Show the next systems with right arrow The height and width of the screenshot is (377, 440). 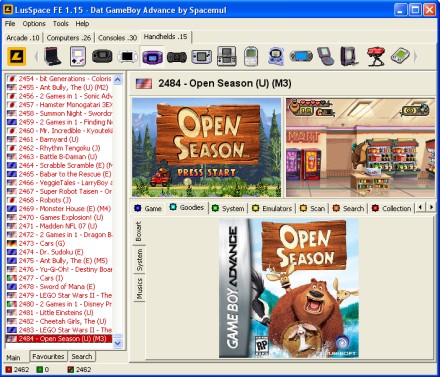click(415, 56)
